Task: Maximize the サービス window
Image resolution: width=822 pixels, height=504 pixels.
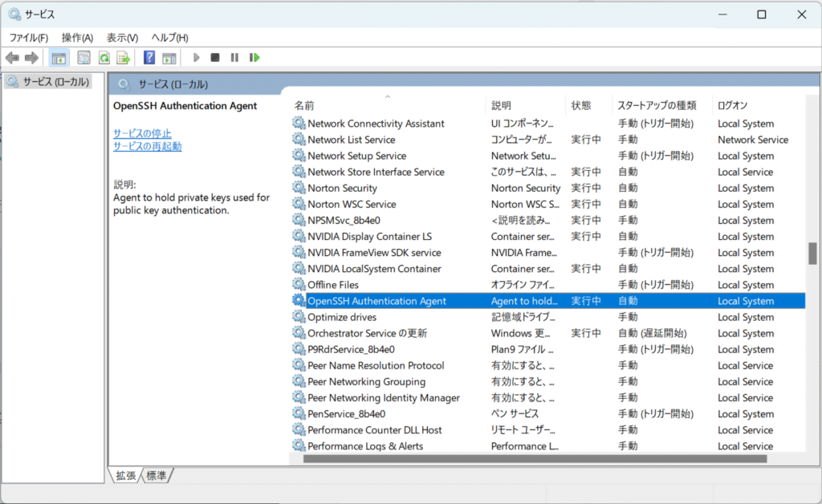Action: pyautogui.click(x=762, y=14)
